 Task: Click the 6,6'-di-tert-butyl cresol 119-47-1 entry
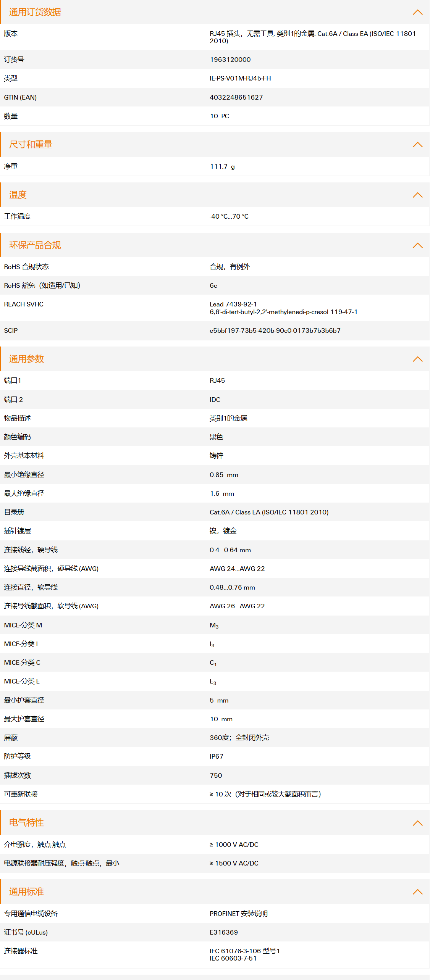(284, 312)
